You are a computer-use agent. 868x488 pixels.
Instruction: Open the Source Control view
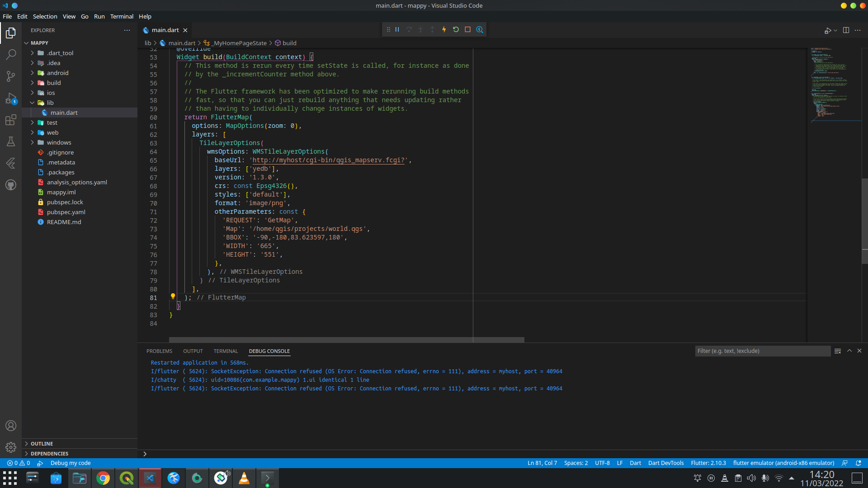pos(11,76)
